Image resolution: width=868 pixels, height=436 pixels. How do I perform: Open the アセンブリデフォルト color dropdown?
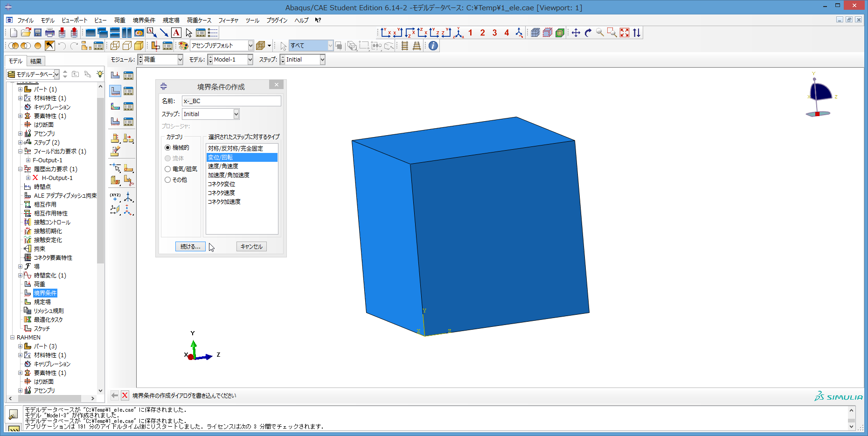click(x=250, y=46)
